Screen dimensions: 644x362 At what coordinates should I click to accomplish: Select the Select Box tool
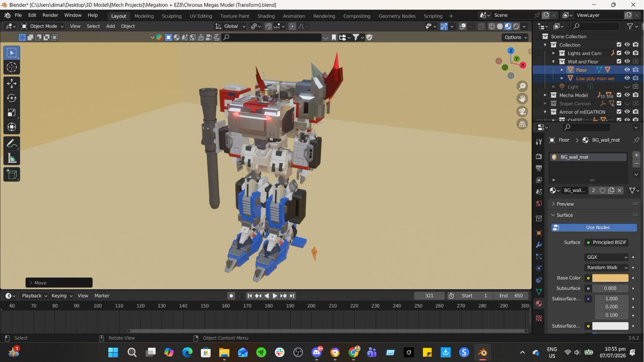pyautogui.click(x=12, y=53)
